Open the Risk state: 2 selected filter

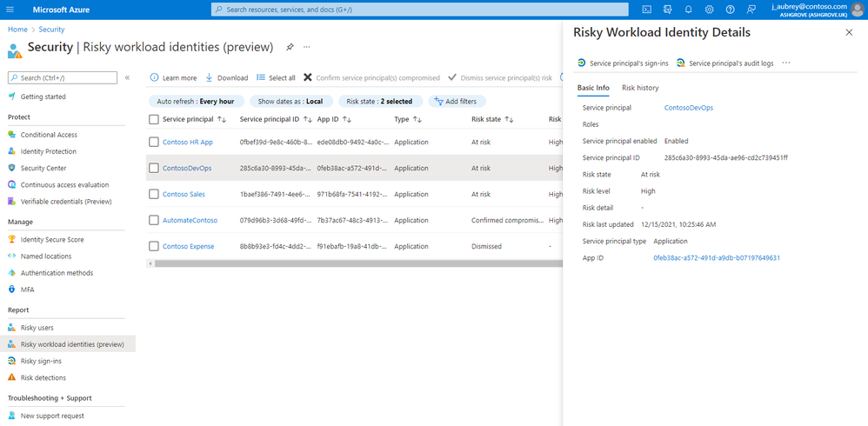(380, 101)
